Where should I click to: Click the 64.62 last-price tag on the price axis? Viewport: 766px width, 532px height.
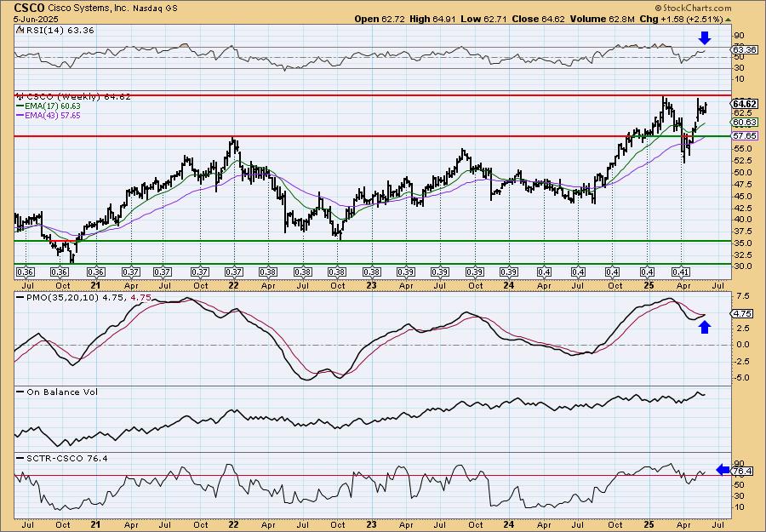coord(745,104)
